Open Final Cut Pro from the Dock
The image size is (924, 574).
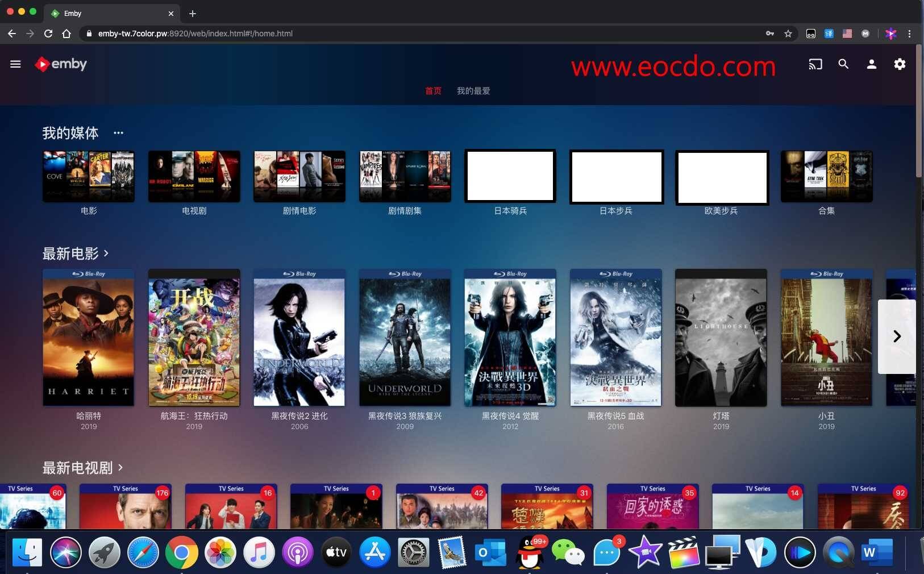click(x=684, y=552)
